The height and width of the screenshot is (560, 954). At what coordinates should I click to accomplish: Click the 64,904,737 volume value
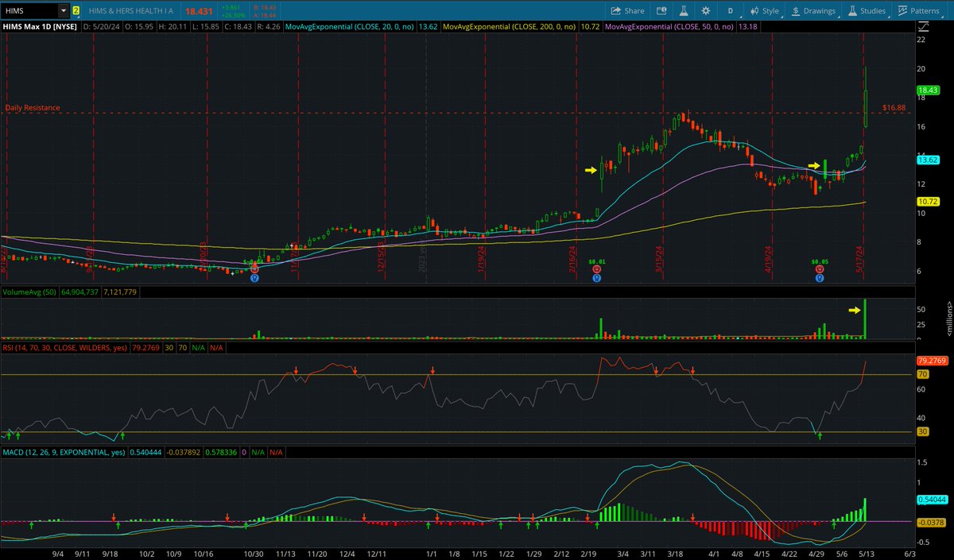[x=82, y=293]
